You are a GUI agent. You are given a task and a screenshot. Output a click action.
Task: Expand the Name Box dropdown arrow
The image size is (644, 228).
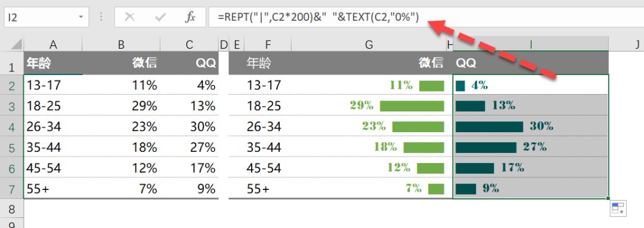(x=80, y=18)
